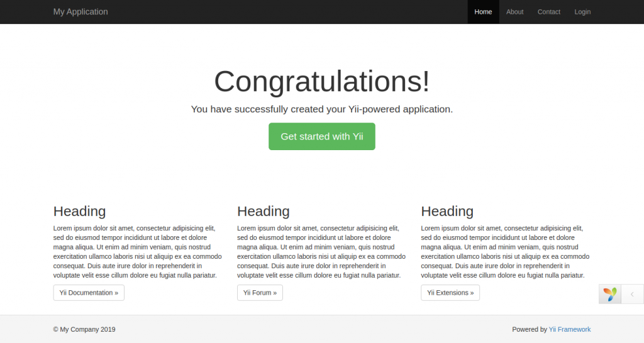Open the Yii Documentation » button
Screen dimensions: 644x343
tap(89, 293)
